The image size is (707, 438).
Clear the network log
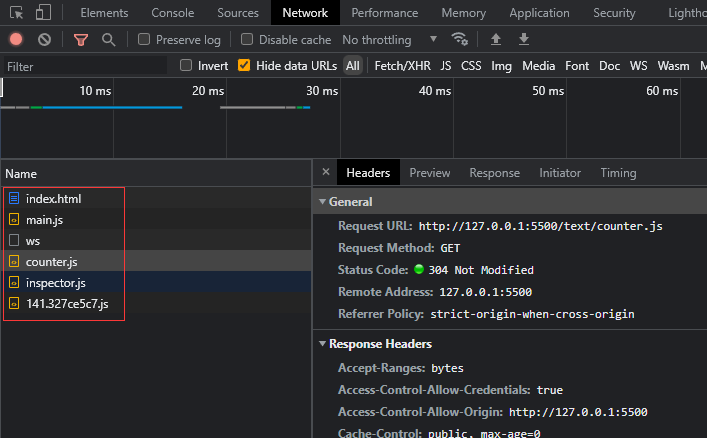44,40
